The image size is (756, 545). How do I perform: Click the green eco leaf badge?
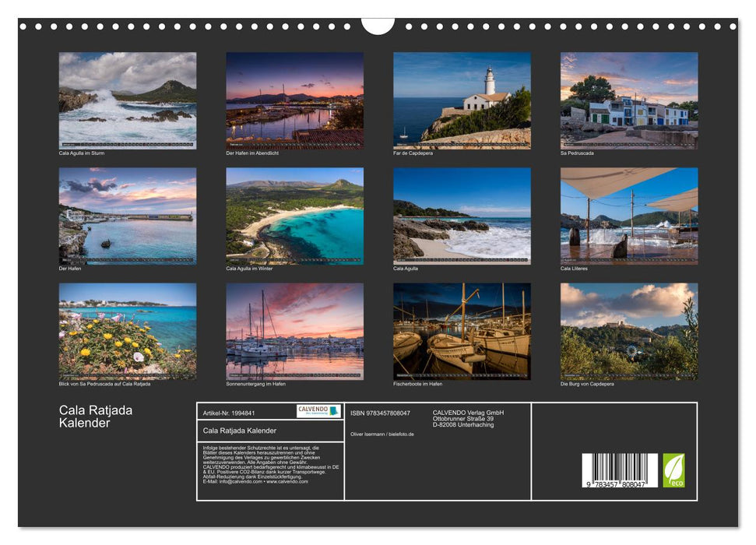click(673, 471)
